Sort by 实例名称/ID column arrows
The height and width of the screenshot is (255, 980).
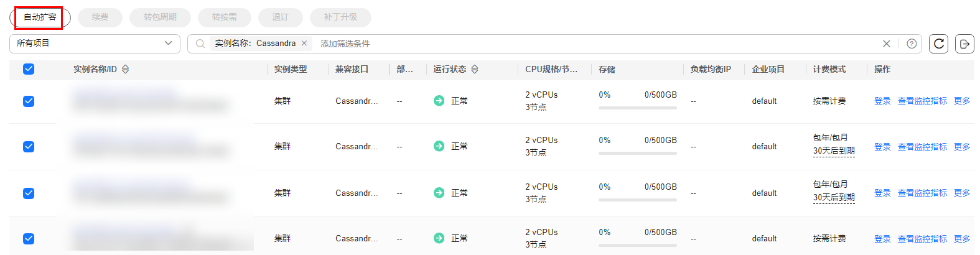click(x=125, y=69)
